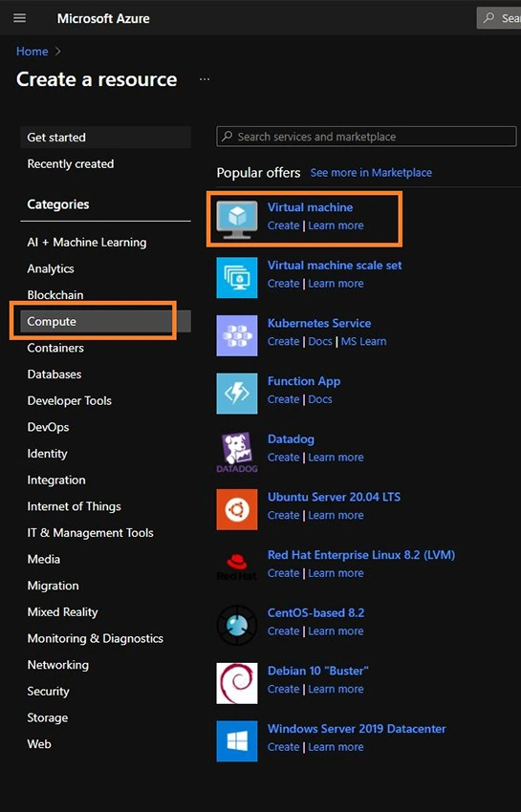This screenshot has width=521, height=812.
Task: Choose Internet of Things category
Action: click(x=75, y=506)
